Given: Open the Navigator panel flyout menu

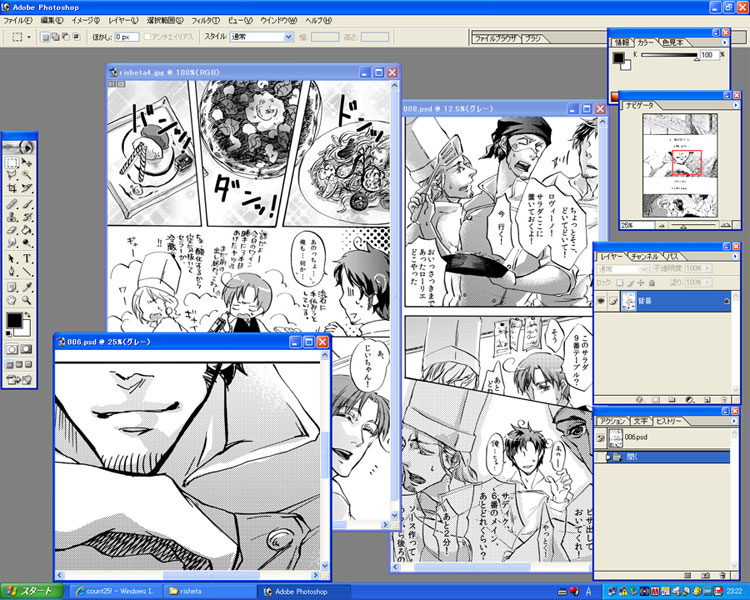Looking at the screenshot, I should click(x=736, y=105).
